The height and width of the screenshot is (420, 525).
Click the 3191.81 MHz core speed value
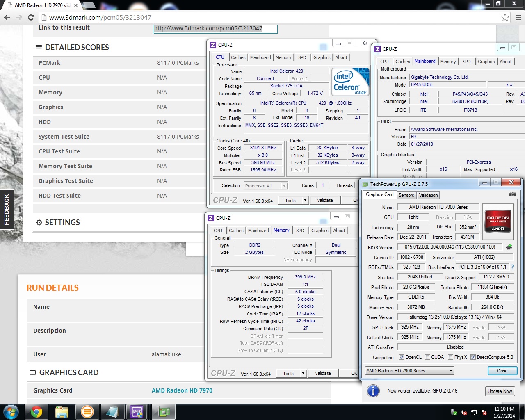coord(263,148)
